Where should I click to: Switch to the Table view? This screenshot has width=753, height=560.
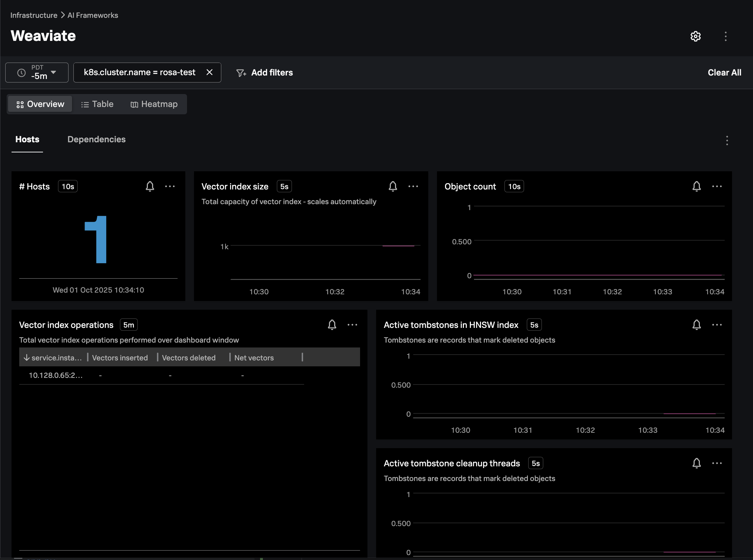pos(97,104)
